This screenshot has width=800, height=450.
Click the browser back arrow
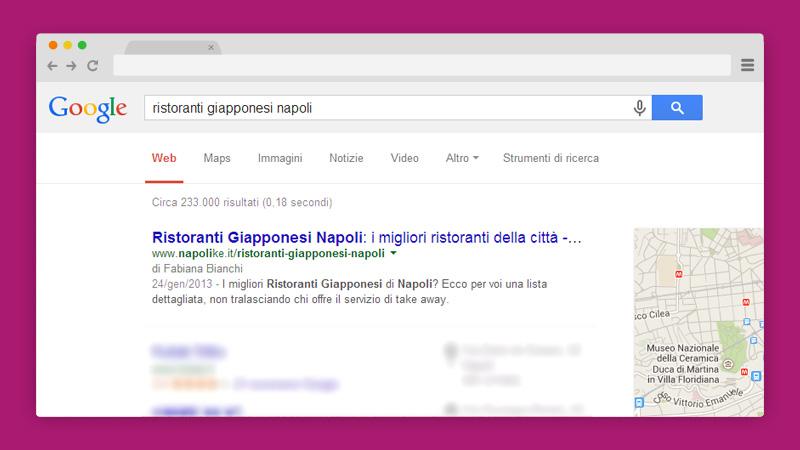click(52, 66)
